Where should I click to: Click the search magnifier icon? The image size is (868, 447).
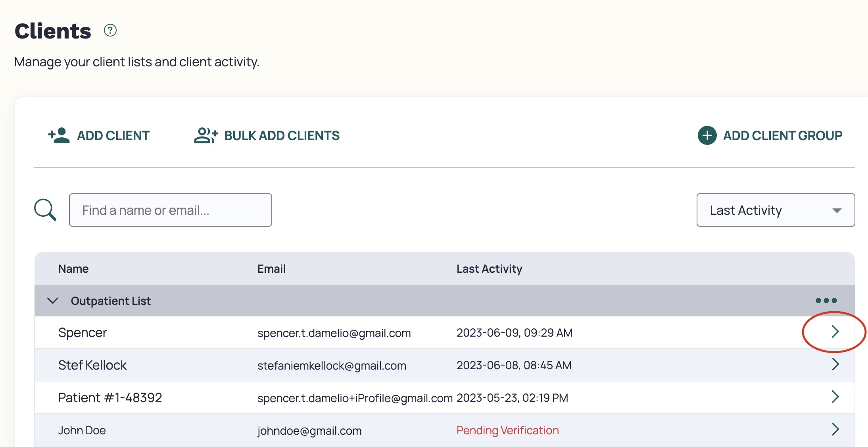pos(45,210)
